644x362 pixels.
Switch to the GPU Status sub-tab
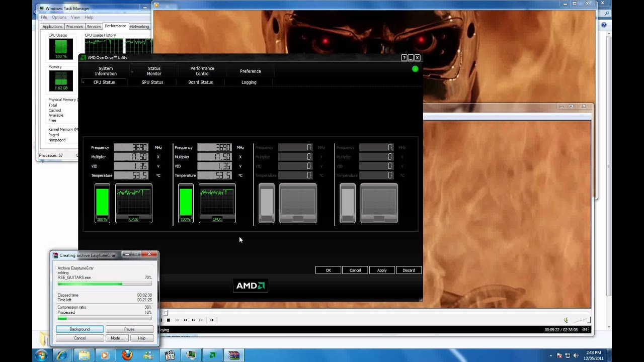pos(152,82)
